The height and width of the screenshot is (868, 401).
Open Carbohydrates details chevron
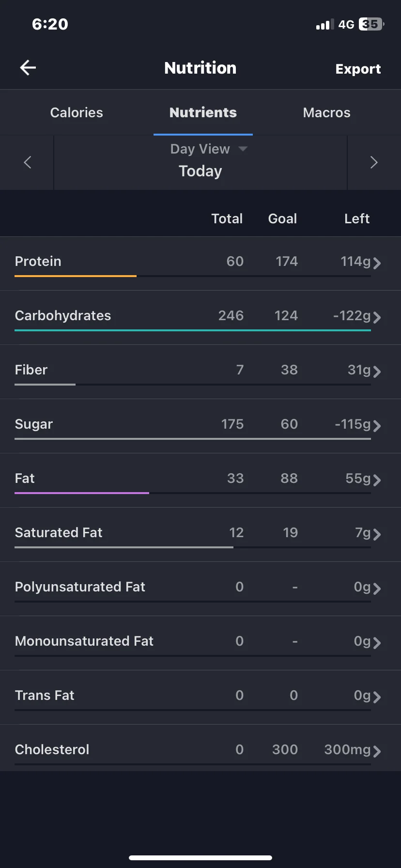coord(377,317)
